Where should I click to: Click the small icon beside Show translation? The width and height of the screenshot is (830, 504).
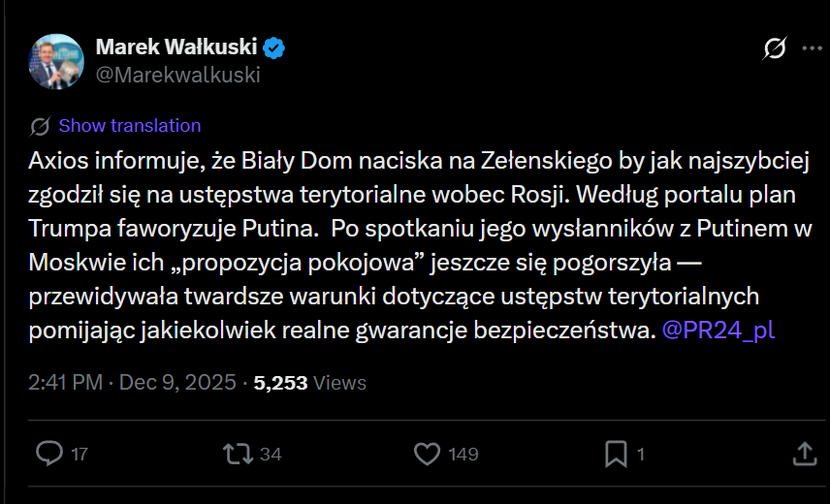click(x=40, y=126)
